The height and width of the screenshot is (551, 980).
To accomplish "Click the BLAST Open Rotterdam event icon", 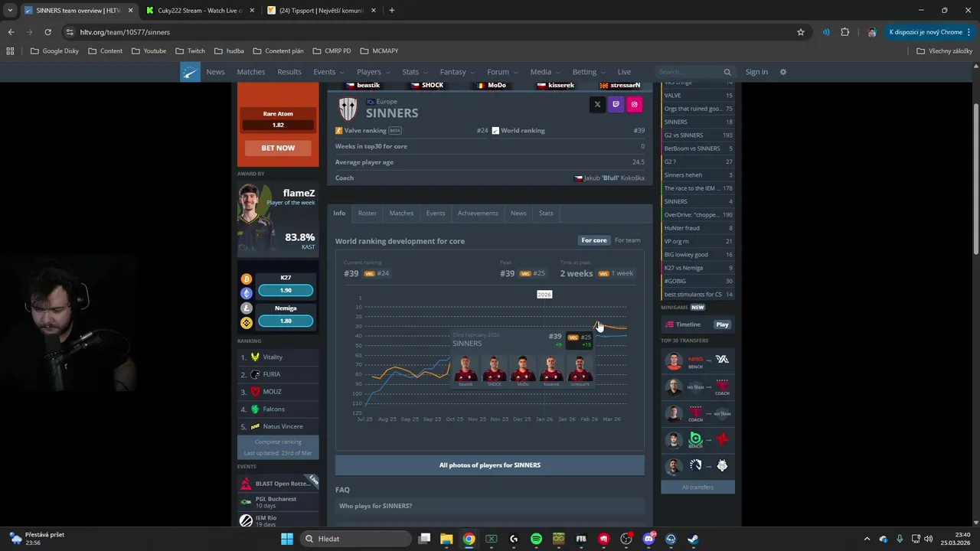I will tap(246, 484).
